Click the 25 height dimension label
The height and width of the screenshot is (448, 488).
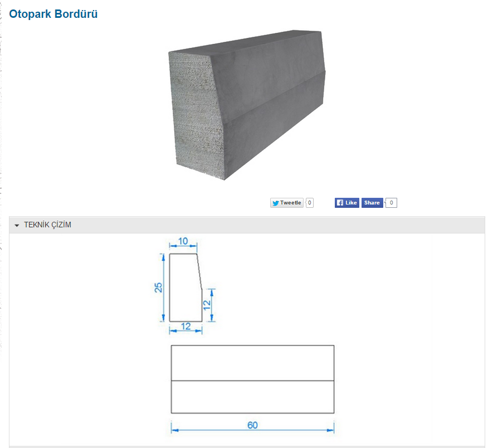point(158,287)
